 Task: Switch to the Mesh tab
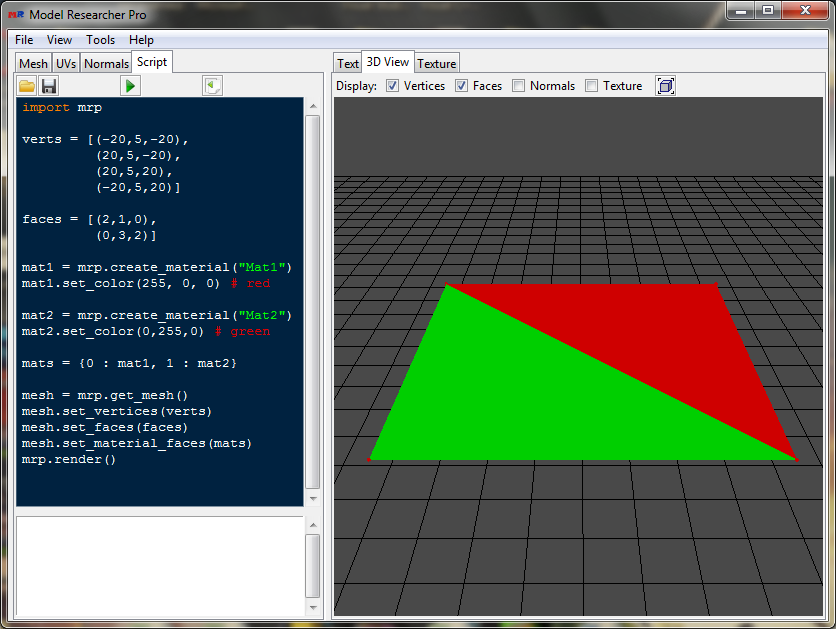tap(33, 63)
